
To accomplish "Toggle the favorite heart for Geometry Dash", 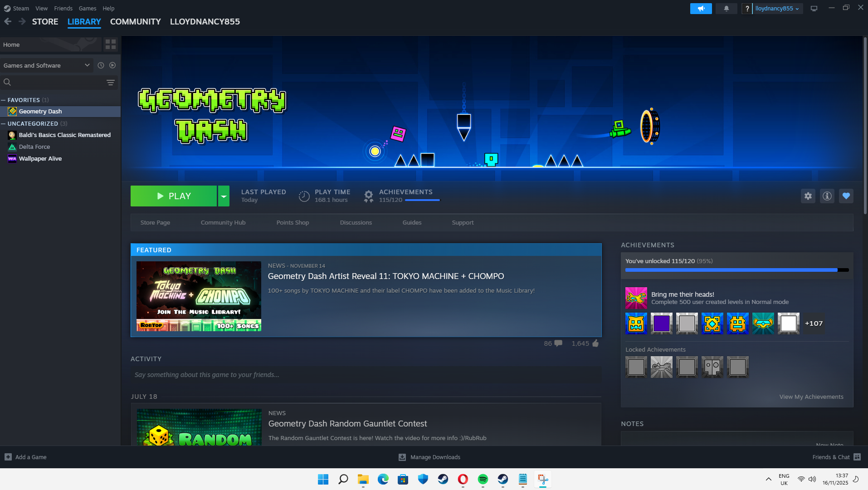I will pyautogui.click(x=846, y=196).
